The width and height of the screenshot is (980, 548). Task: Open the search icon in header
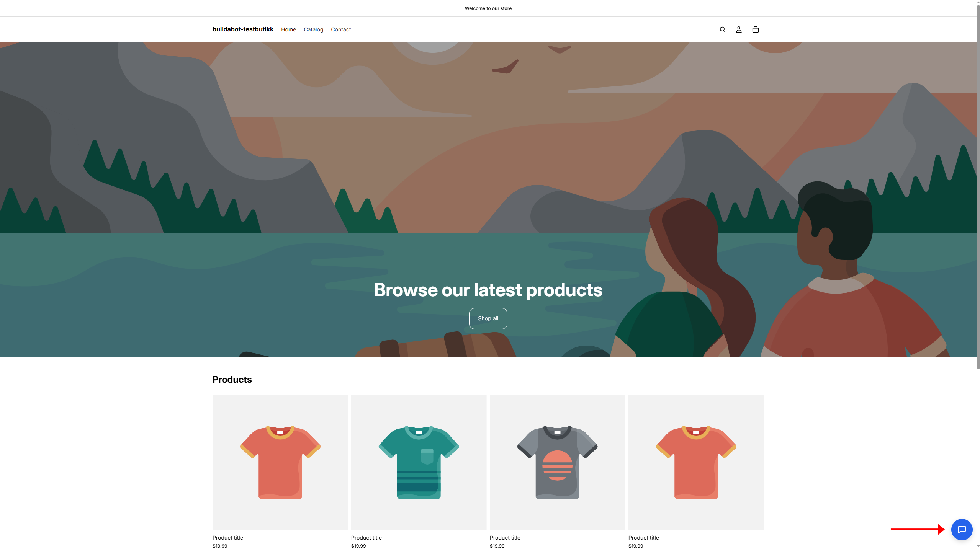point(722,29)
